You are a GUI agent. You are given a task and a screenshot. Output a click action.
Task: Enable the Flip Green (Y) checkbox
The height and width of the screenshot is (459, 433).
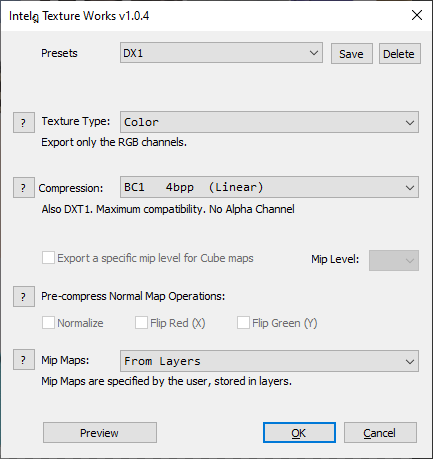pyautogui.click(x=243, y=323)
